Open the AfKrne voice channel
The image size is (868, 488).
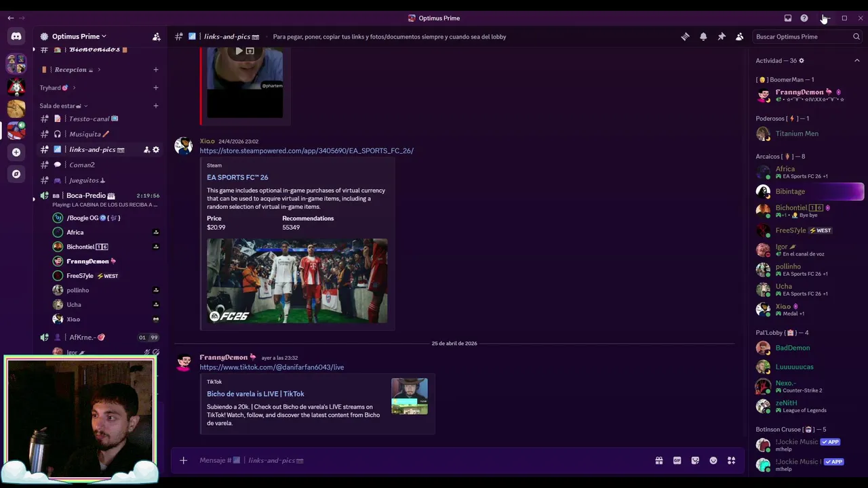(98, 337)
